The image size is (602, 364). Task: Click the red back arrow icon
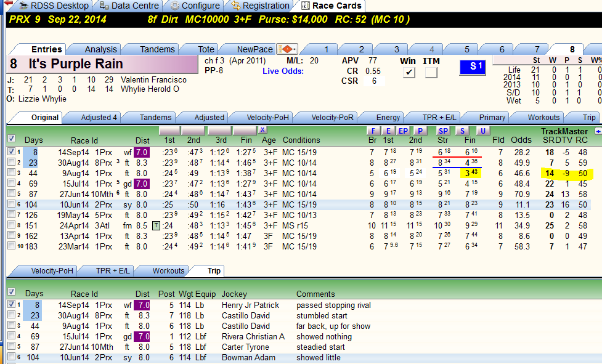(x=7, y=4)
